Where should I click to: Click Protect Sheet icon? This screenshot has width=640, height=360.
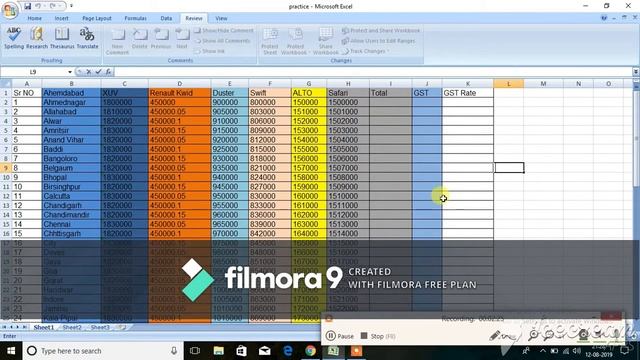pos(270,41)
